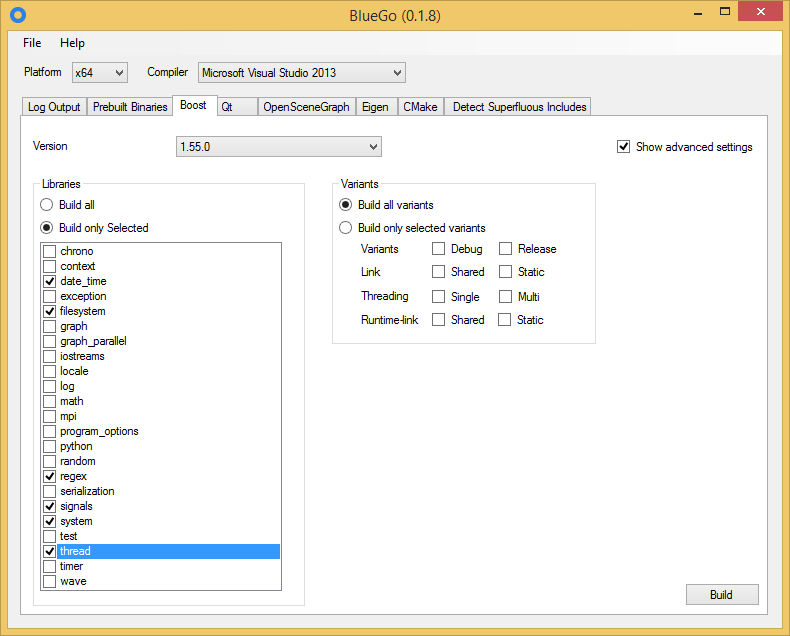Image resolution: width=790 pixels, height=636 pixels.
Task: Select the python item in the libraries list
Action: (x=76, y=446)
